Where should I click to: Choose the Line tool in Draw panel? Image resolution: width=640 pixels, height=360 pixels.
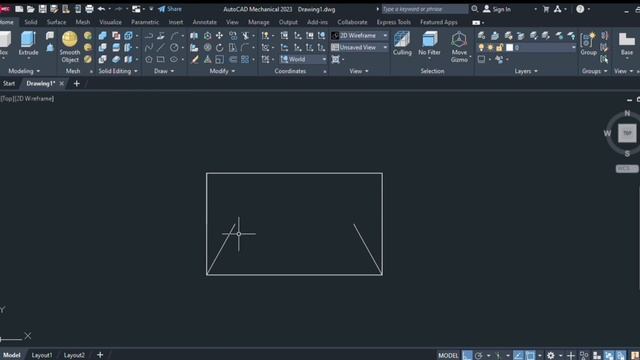click(x=161, y=47)
